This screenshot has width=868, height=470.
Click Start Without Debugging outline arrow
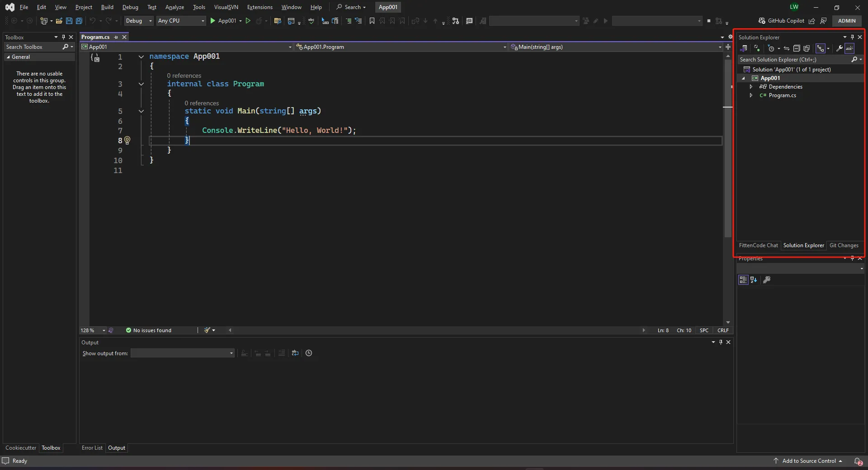[x=248, y=21]
